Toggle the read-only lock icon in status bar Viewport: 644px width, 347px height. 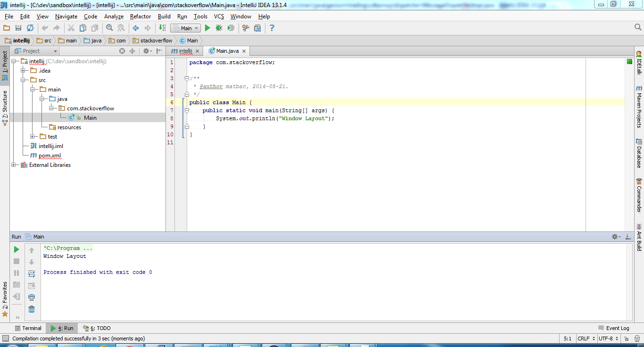(x=626, y=339)
